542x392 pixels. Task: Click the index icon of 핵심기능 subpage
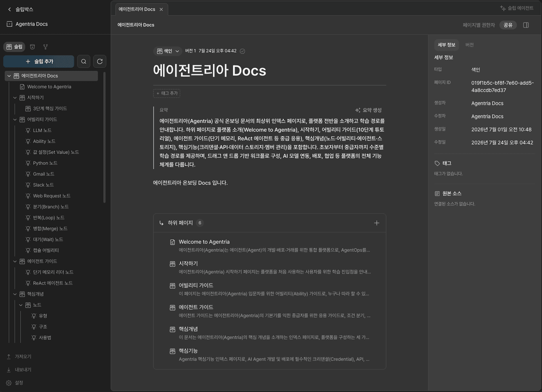coord(173,351)
